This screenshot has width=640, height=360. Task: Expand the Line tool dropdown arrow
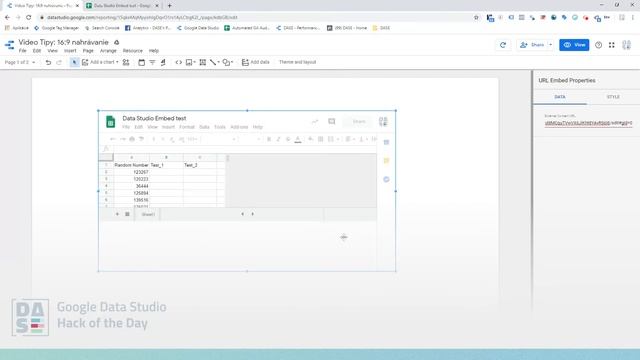tap(218, 62)
